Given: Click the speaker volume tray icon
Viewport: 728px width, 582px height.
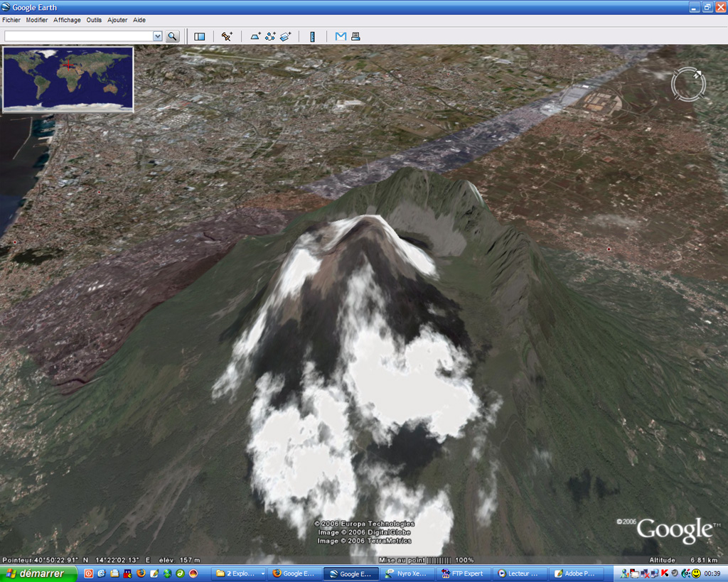Looking at the screenshot, I should coord(675,573).
